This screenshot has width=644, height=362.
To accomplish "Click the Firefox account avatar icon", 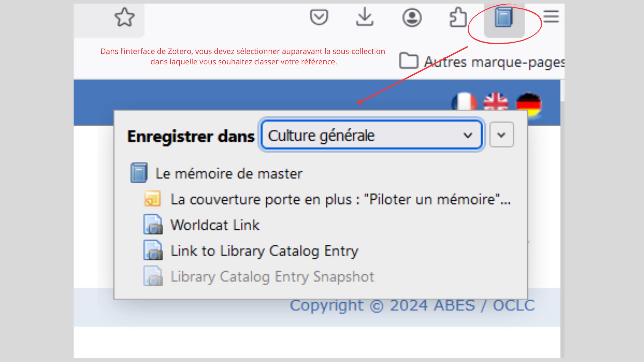I will click(412, 17).
